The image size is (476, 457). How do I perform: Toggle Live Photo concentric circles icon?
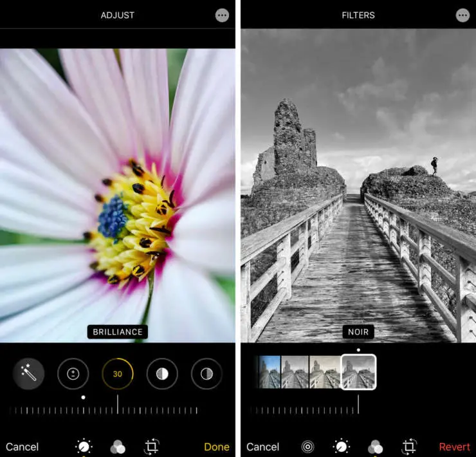click(x=308, y=447)
